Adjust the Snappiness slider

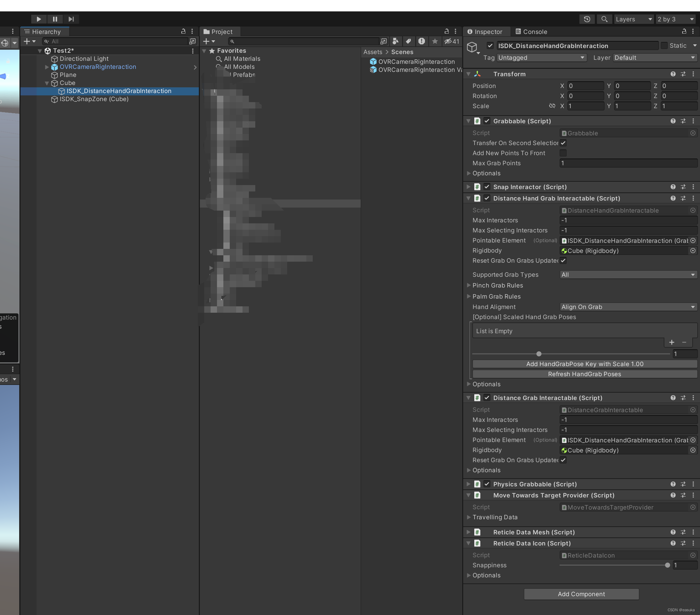pyautogui.click(x=667, y=565)
